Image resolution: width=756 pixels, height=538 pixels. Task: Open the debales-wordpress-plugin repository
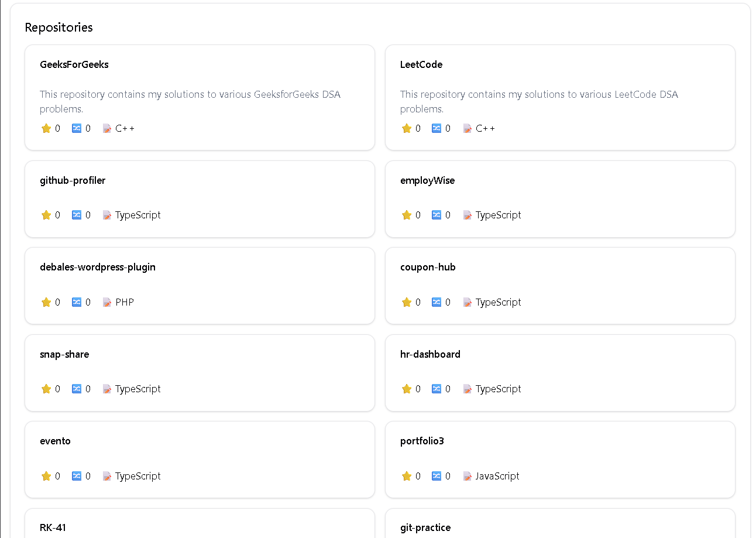(x=98, y=267)
